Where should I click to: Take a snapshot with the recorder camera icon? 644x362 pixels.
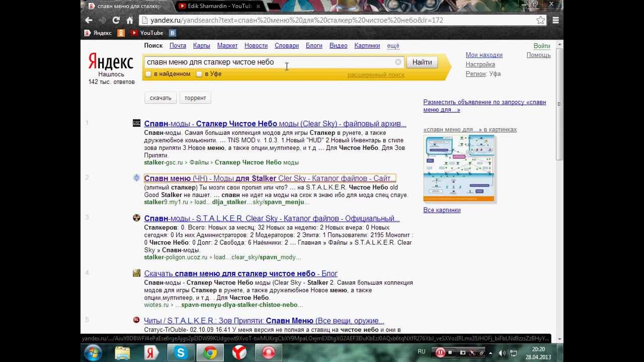[x=462, y=352]
